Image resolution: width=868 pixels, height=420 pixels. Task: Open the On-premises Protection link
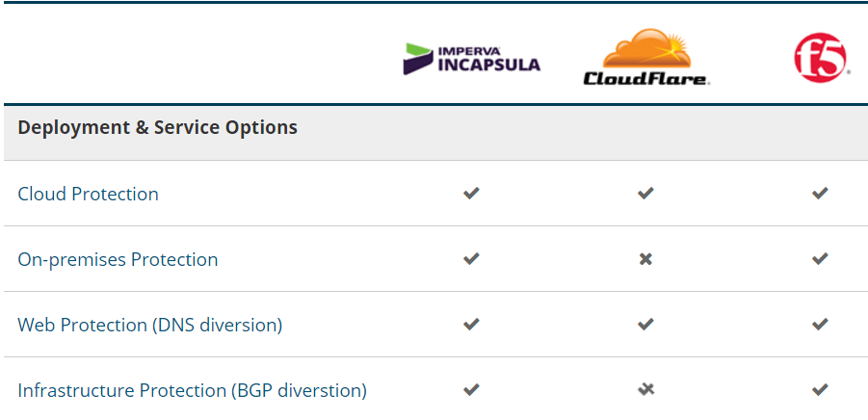pos(118,259)
